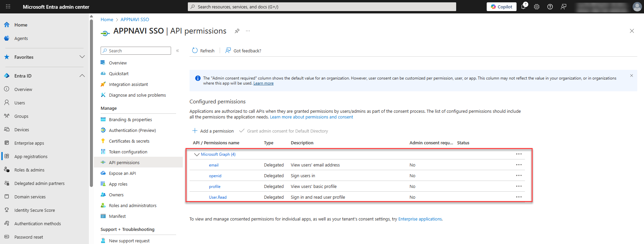Open Diagnose and solve problems

pyautogui.click(x=137, y=95)
